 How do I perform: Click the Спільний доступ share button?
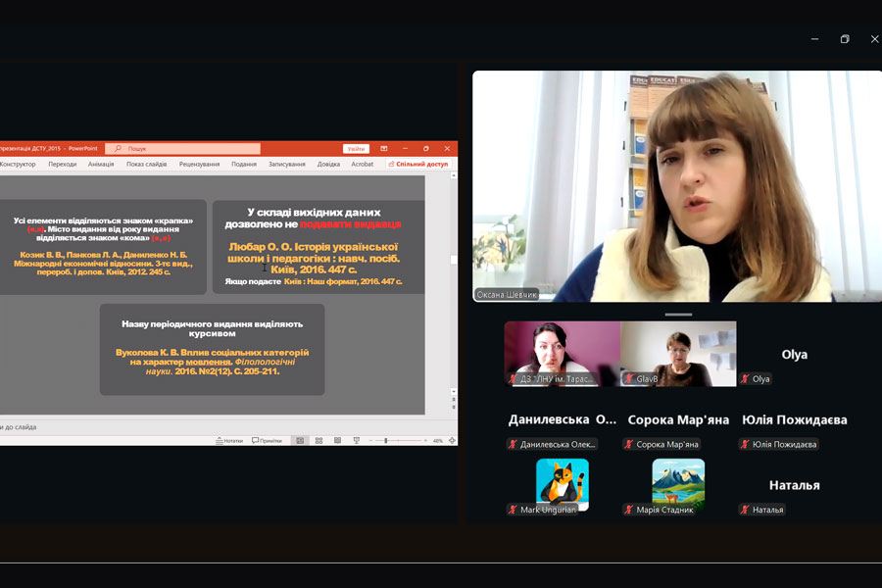coord(418,164)
